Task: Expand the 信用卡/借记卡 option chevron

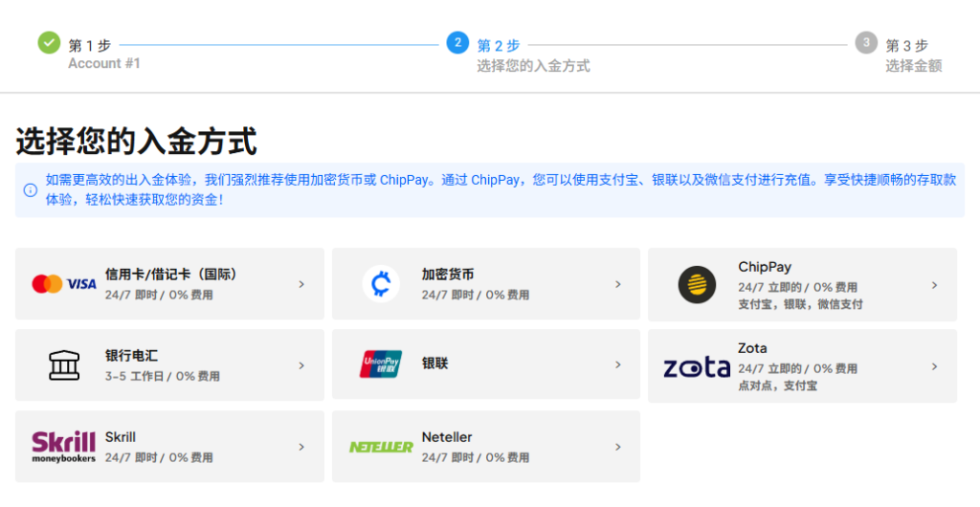Action: coord(301,284)
